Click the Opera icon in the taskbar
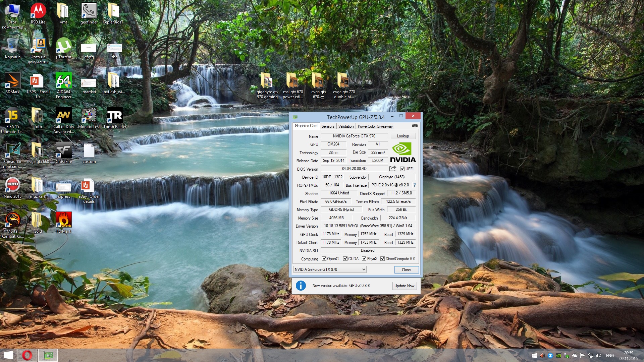This screenshot has width=644, height=362. pyautogui.click(x=27, y=355)
